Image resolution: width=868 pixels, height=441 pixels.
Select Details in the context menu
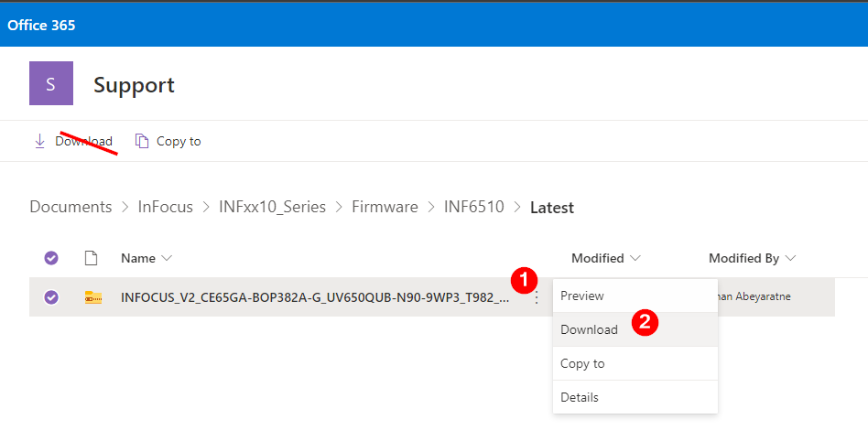(580, 397)
